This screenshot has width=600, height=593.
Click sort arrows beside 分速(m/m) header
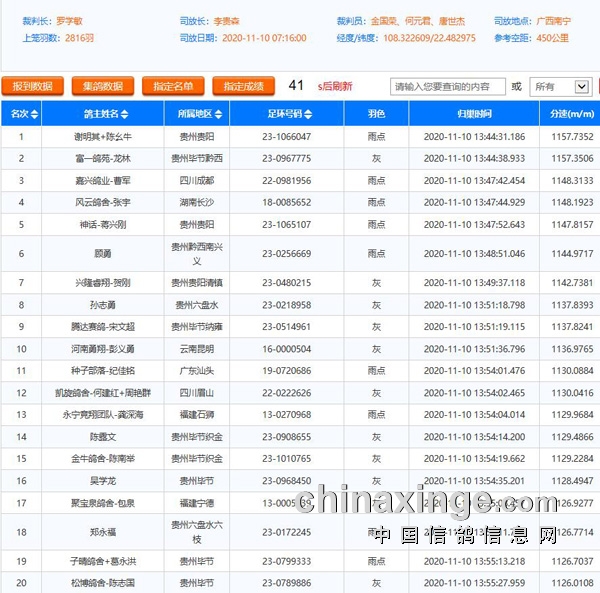pos(596,113)
